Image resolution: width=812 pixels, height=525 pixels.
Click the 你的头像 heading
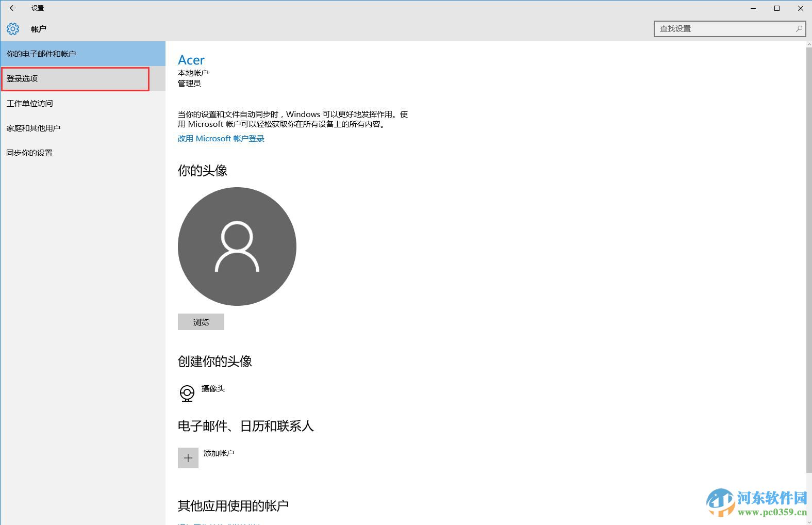(x=203, y=171)
